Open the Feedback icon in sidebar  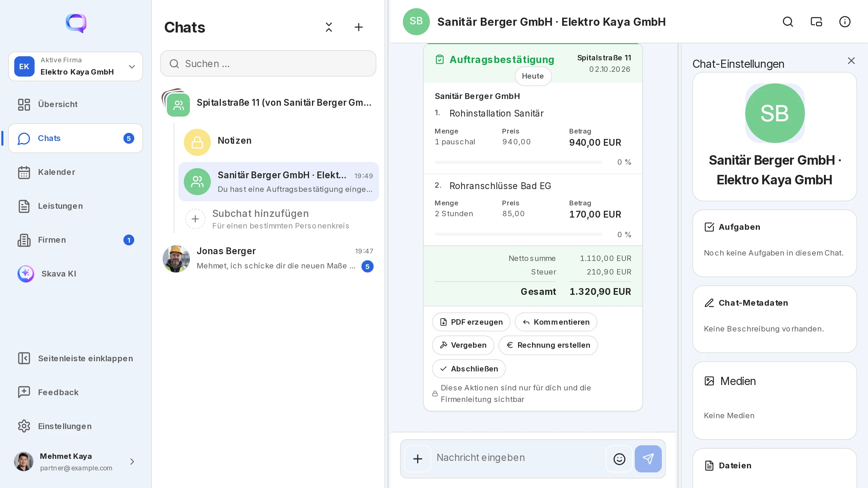24,392
